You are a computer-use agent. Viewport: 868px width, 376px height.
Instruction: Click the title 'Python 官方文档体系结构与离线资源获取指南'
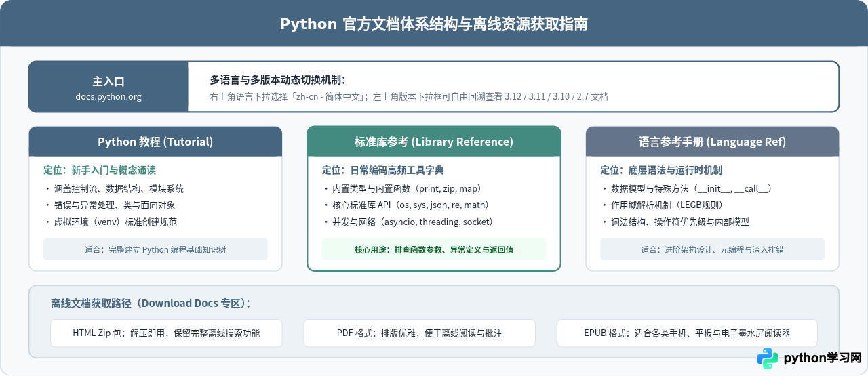434,24
